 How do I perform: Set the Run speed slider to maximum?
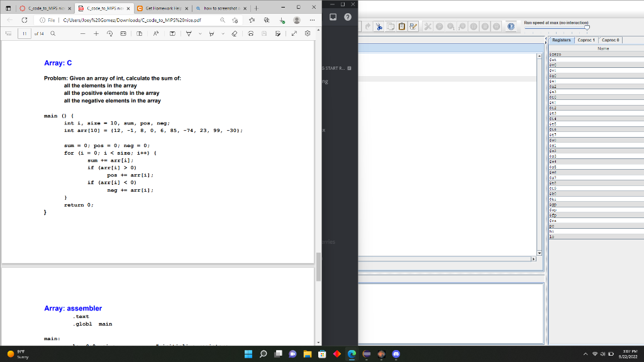coord(587,28)
